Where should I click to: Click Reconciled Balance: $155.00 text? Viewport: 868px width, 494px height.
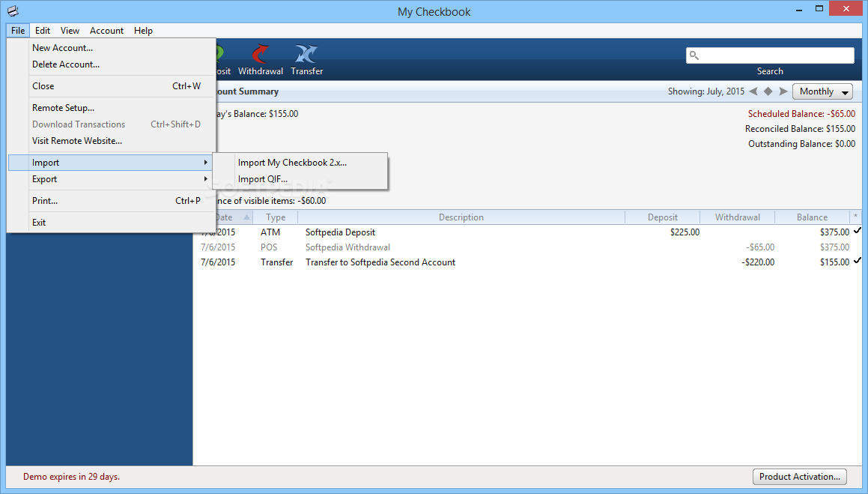[800, 128]
